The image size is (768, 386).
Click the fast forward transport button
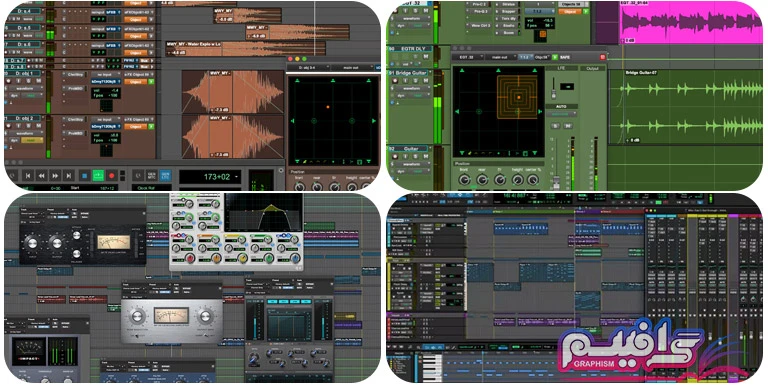[55, 175]
